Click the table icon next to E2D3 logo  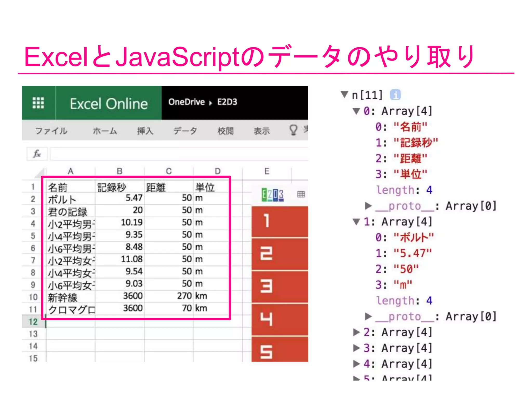click(301, 194)
